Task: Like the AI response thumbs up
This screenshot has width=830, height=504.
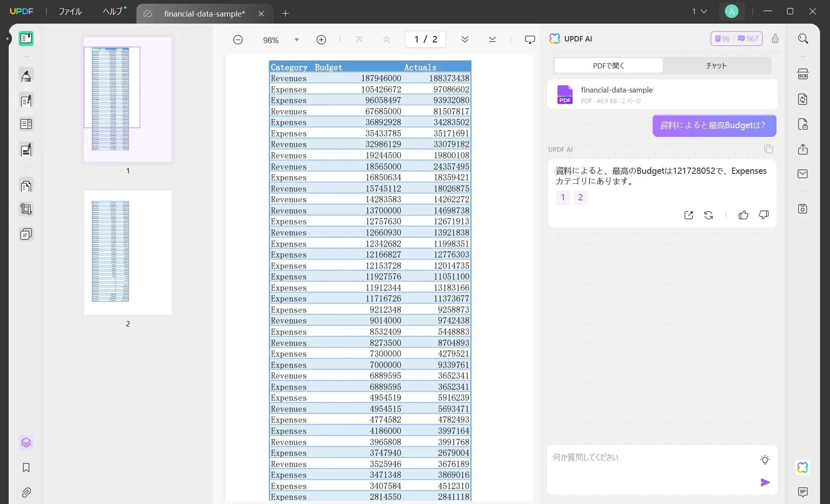Action: coord(743,215)
